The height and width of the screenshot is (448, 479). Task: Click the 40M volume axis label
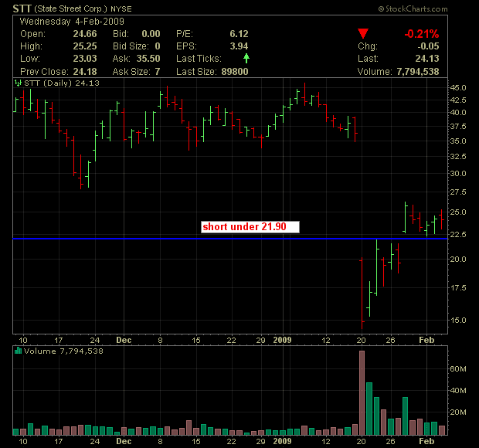pyautogui.click(x=458, y=390)
